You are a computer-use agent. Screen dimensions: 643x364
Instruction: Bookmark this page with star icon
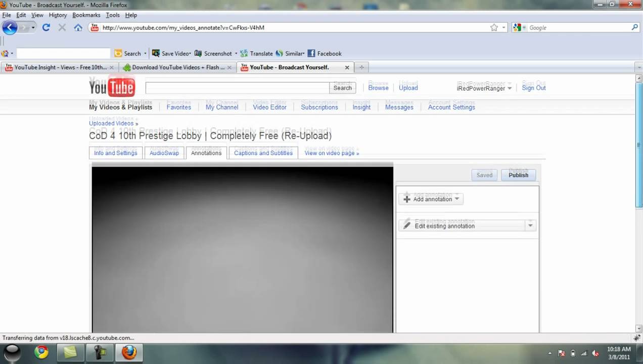(494, 27)
